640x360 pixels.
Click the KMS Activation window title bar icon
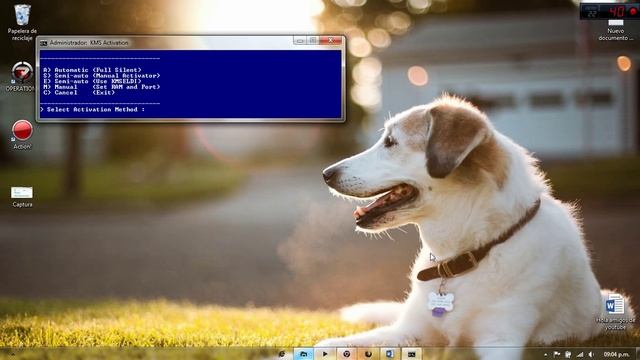43,43
